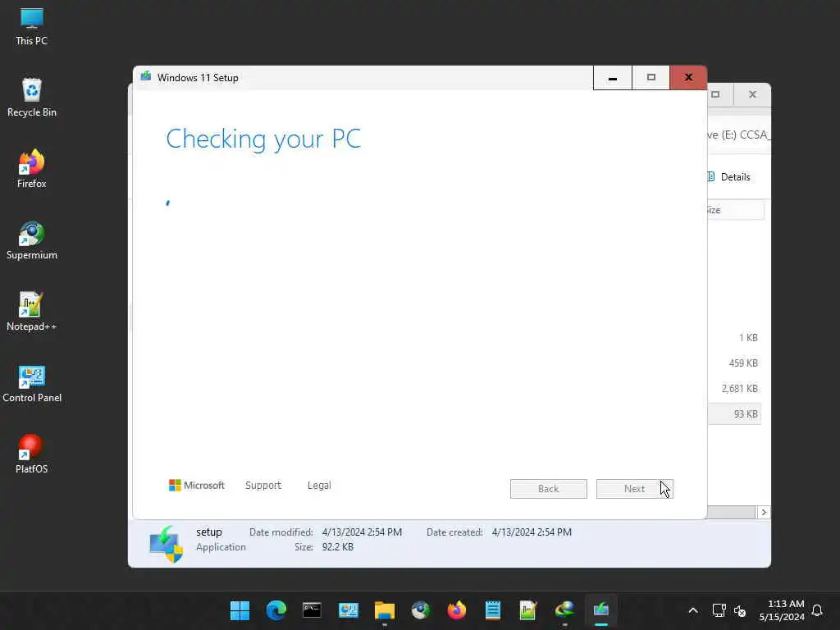
Task: Open the notifications bell icon
Action: tap(817, 610)
